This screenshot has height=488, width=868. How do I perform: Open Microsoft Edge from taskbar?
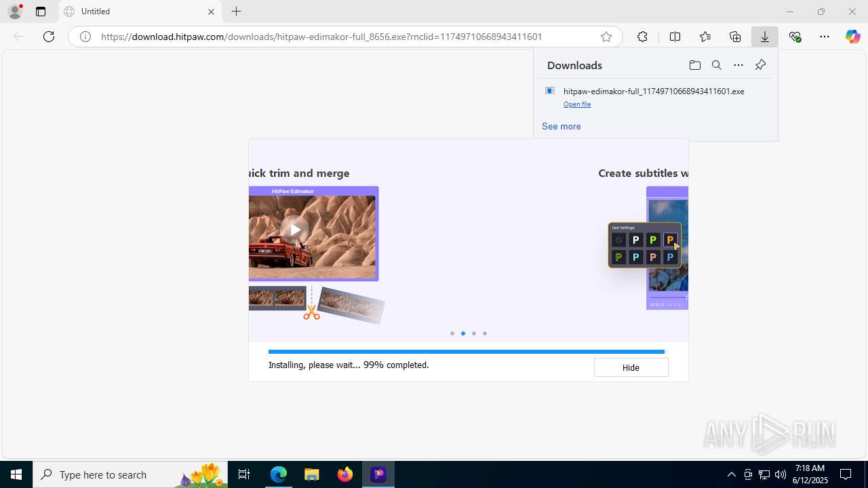pos(279,474)
